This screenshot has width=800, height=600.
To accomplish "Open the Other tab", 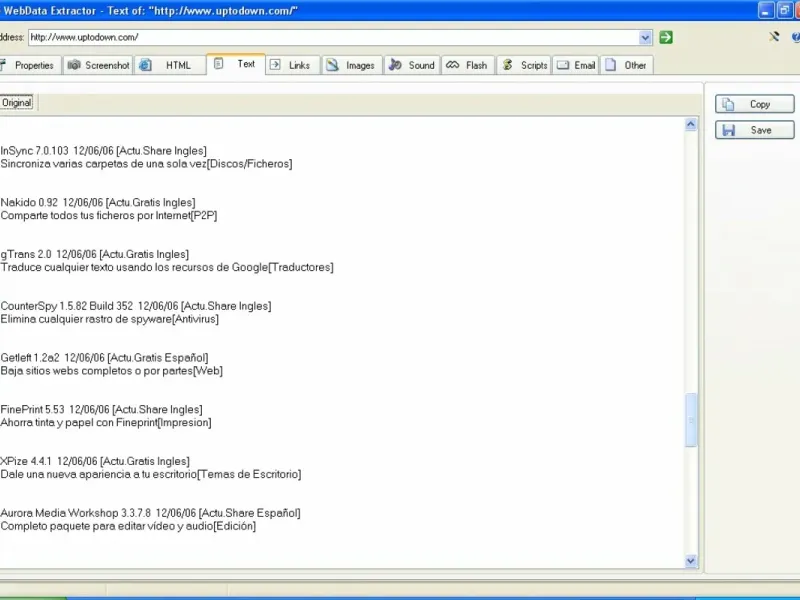I will point(627,65).
